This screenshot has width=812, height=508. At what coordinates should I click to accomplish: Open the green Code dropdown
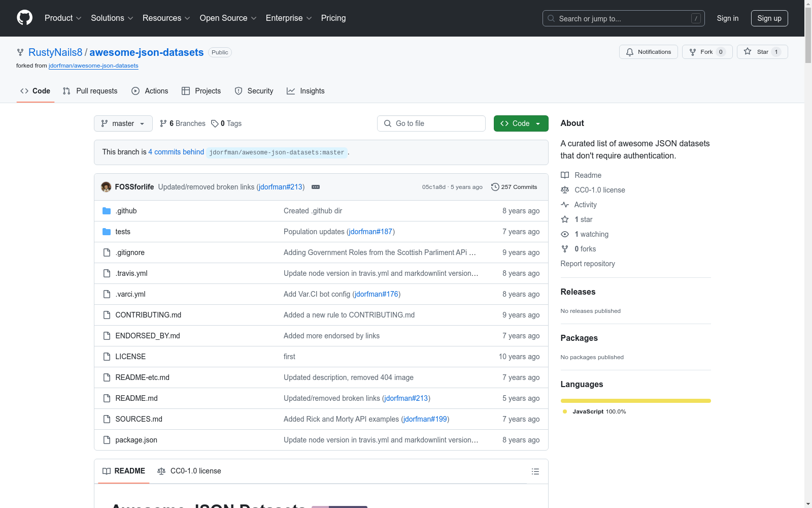pyautogui.click(x=521, y=123)
